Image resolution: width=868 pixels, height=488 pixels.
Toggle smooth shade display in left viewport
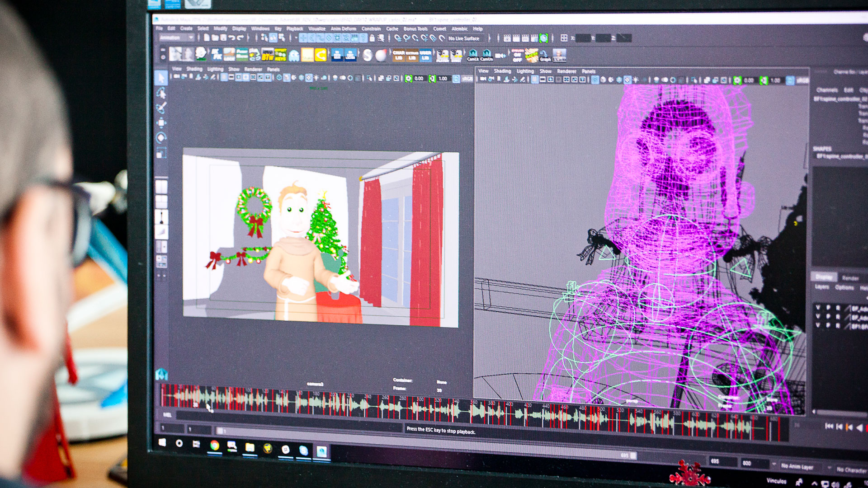point(288,78)
